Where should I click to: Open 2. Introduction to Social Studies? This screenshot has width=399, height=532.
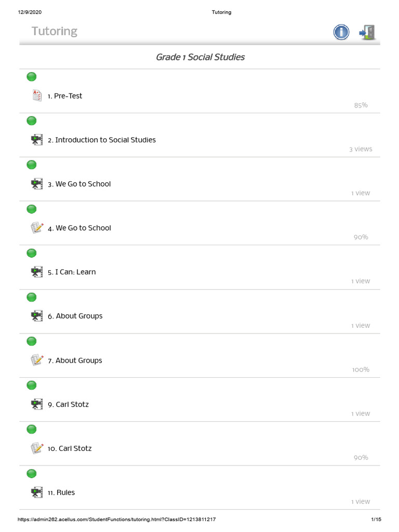click(x=102, y=140)
